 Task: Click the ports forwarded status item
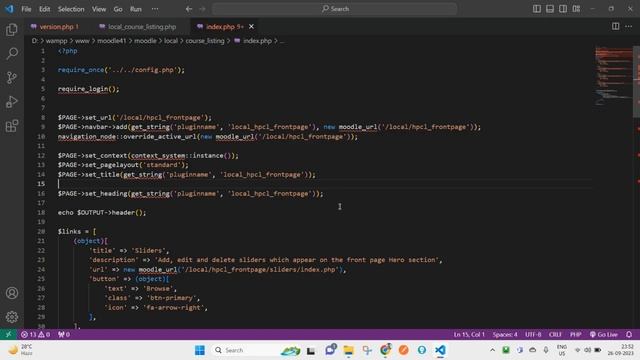point(64,334)
